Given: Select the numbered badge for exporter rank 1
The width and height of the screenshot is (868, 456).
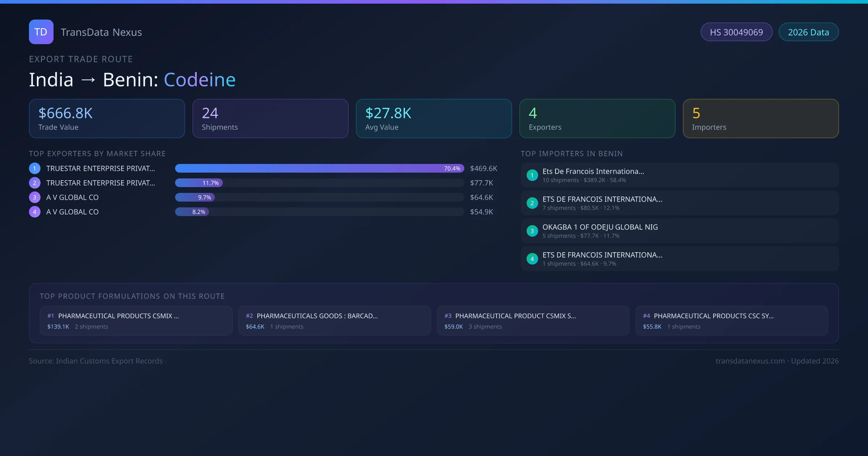Looking at the screenshot, I should click(34, 168).
